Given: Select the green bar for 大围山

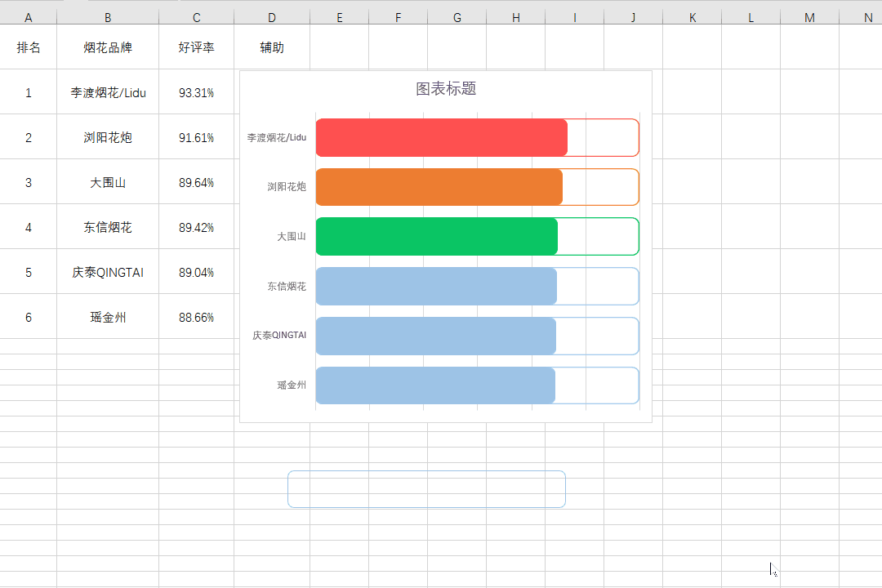Looking at the screenshot, I should click(436, 236).
